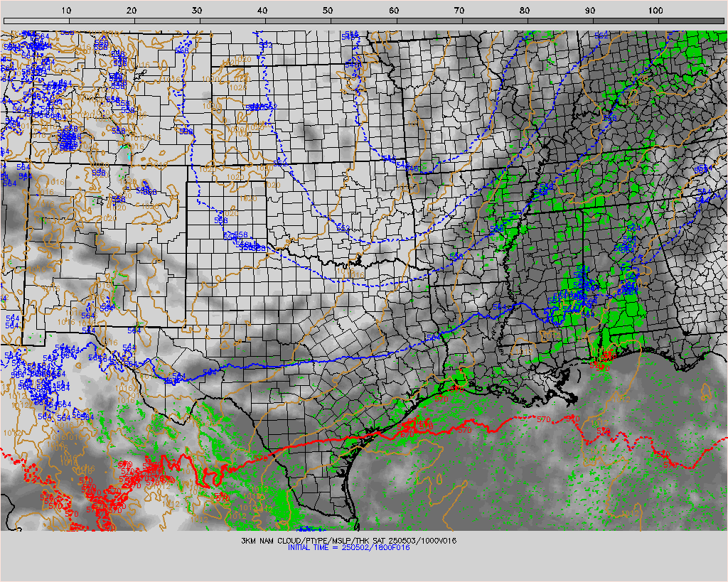Click the 50 label on cloud scale
Image resolution: width=728 pixels, height=582 pixels.
[328, 10]
